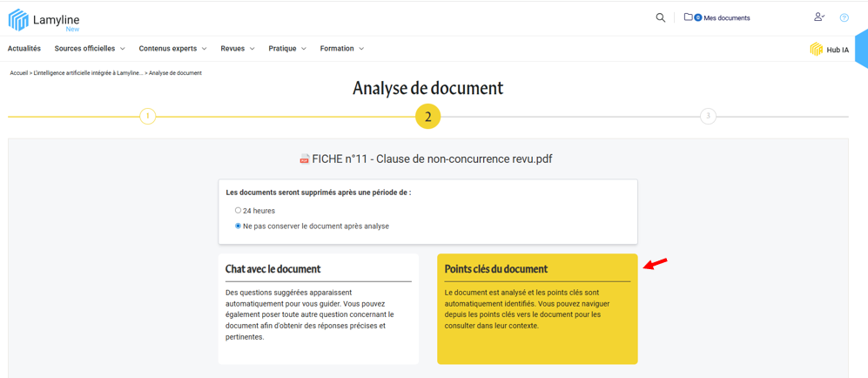Select the 24 heures option

click(238, 210)
